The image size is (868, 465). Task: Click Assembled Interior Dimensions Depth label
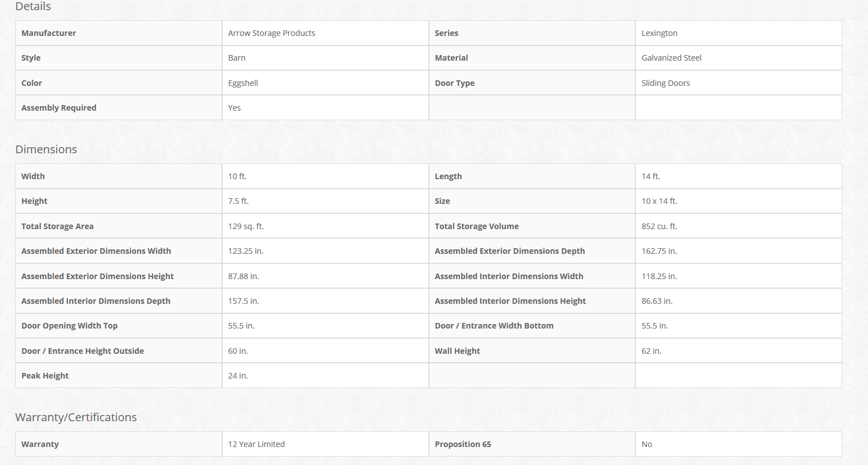[96, 301]
